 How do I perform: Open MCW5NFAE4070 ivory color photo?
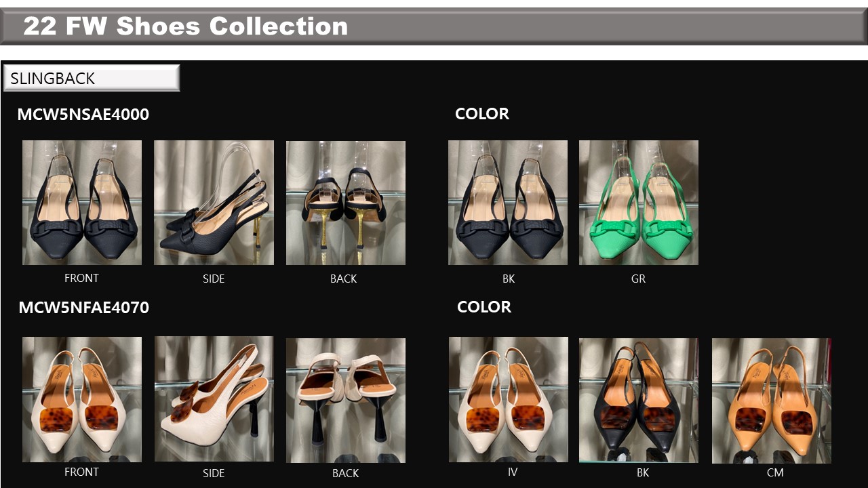pos(509,400)
